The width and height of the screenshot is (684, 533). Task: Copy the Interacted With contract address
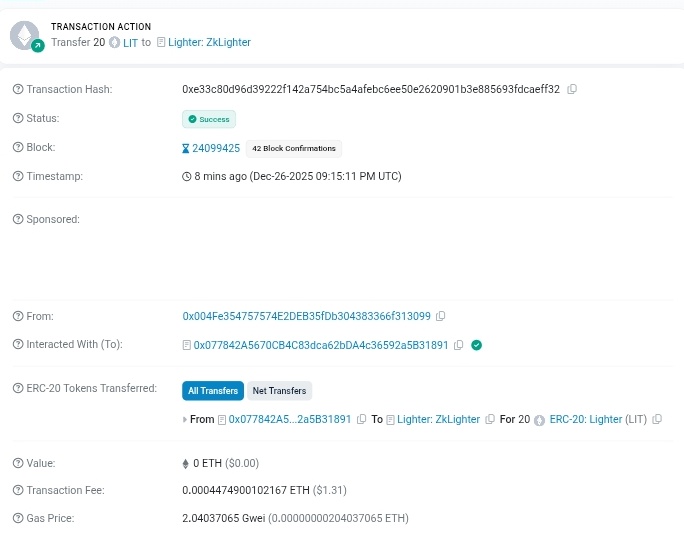point(458,345)
